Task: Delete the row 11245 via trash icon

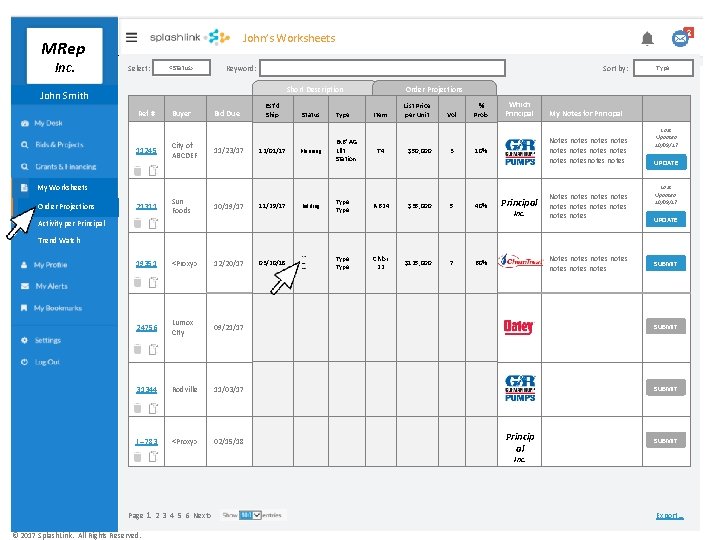Action: 137,171
